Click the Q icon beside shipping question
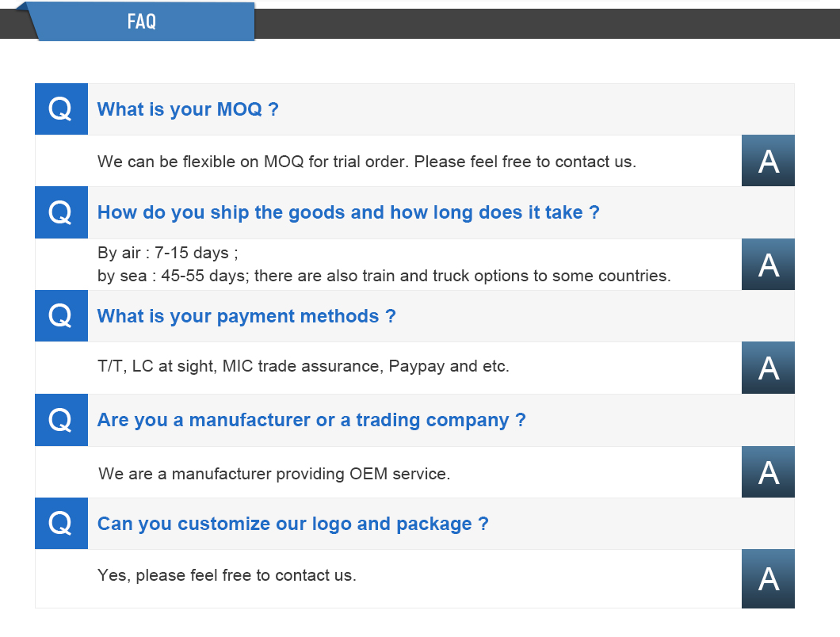Viewport: 840px width, 637px height. click(x=61, y=212)
